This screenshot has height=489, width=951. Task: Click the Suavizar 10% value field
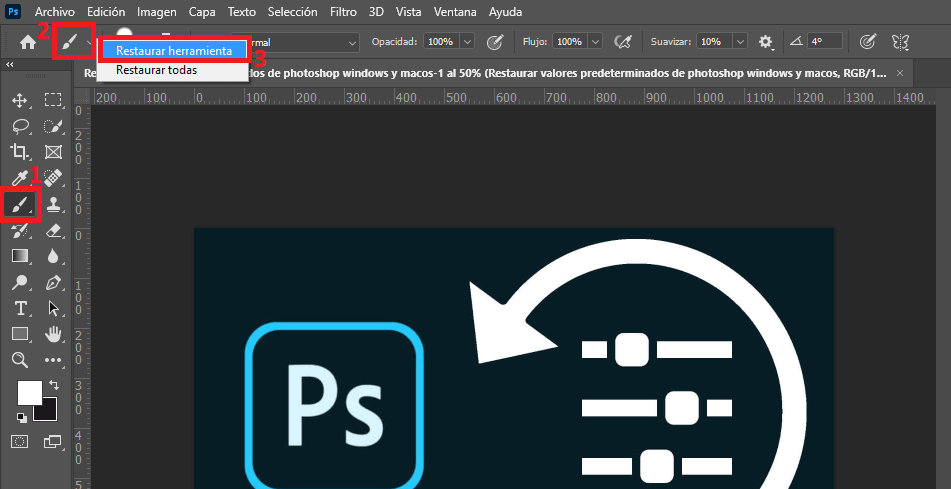[x=714, y=42]
